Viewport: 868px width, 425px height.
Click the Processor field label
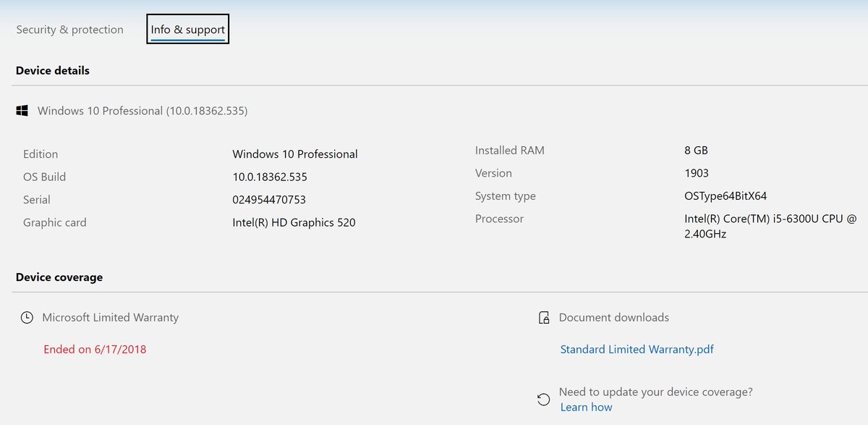[499, 219]
